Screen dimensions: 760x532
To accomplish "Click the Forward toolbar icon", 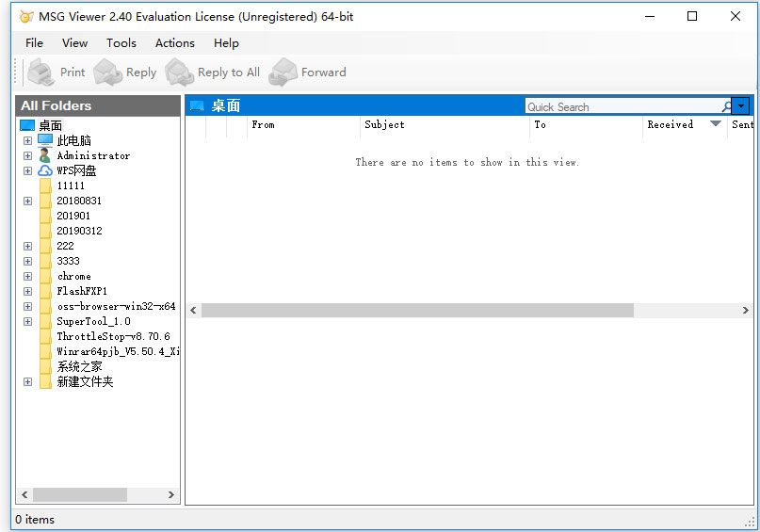I will point(283,73).
